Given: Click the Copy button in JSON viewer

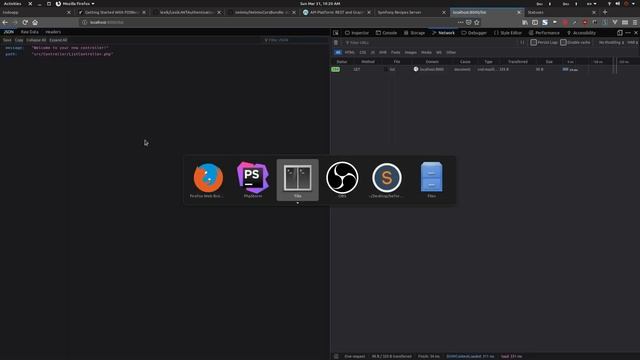Looking at the screenshot, I should [x=19, y=40].
